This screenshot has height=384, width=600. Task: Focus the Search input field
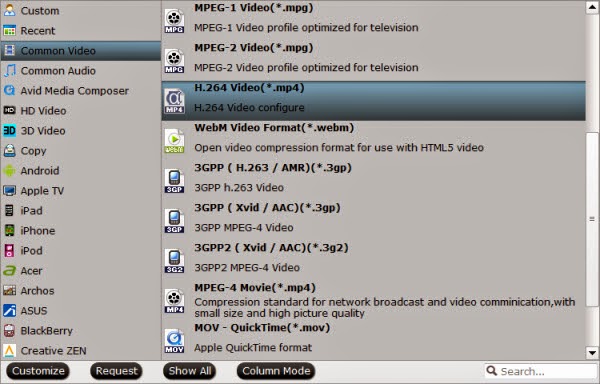[540, 371]
